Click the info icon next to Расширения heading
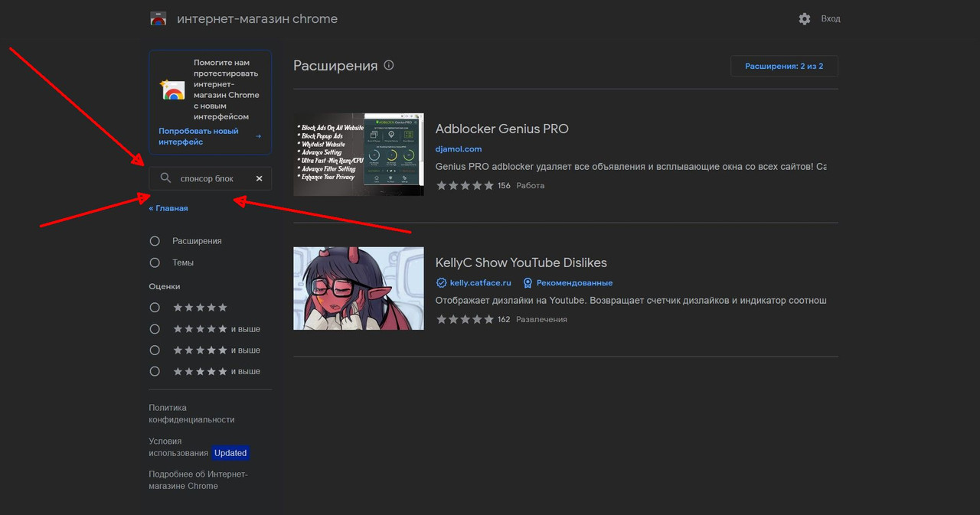 coord(389,65)
